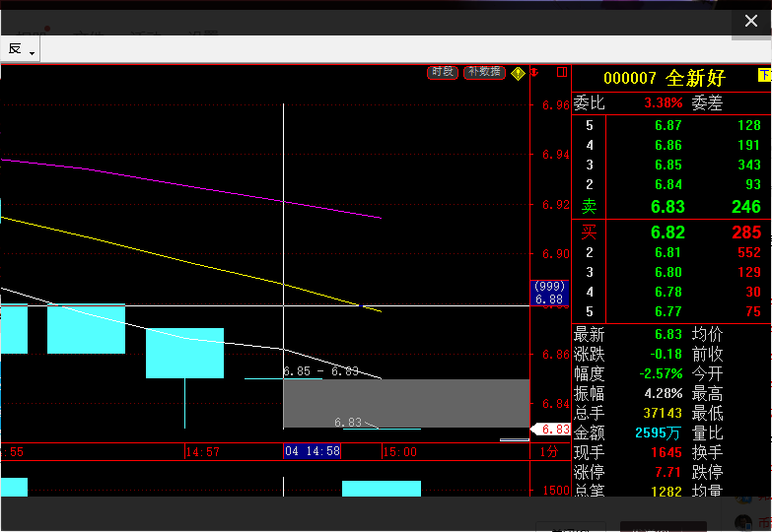Click 幅度 value -2.57%

pyautogui.click(x=661, y=373)
